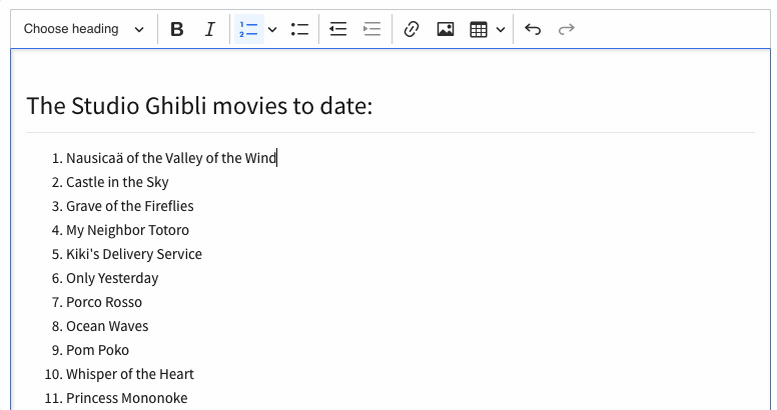The width and height of the screenshot is (777, 410).
Task: Click on 'Only Yesterday' list item
Action: (x=112, y=278)
